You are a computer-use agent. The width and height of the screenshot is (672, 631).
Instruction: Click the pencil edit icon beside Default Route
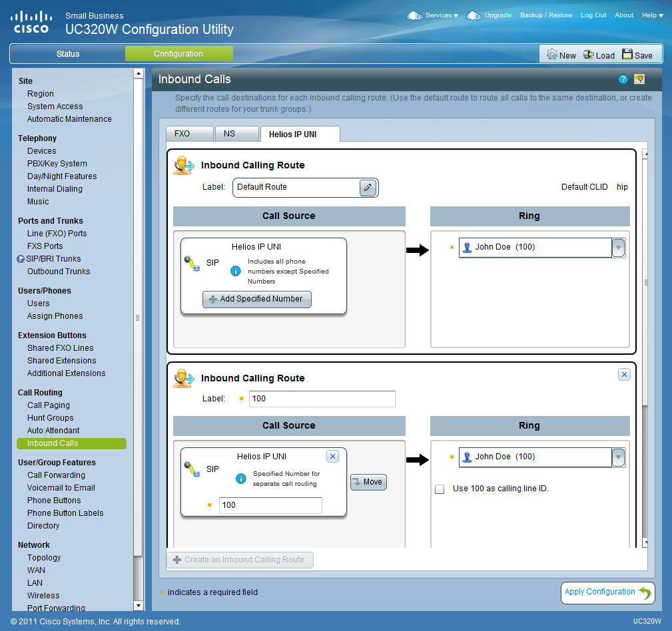point(368,188)
